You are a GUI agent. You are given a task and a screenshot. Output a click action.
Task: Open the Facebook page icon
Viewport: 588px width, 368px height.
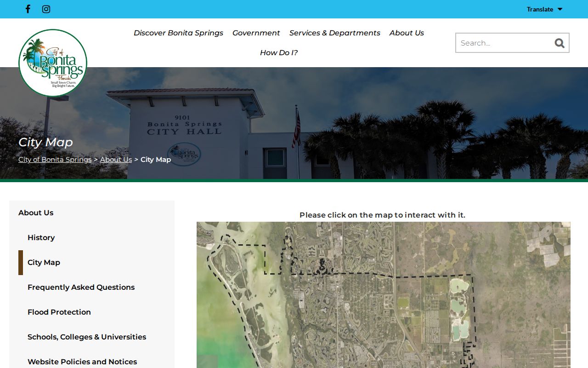tap(28, 9)
